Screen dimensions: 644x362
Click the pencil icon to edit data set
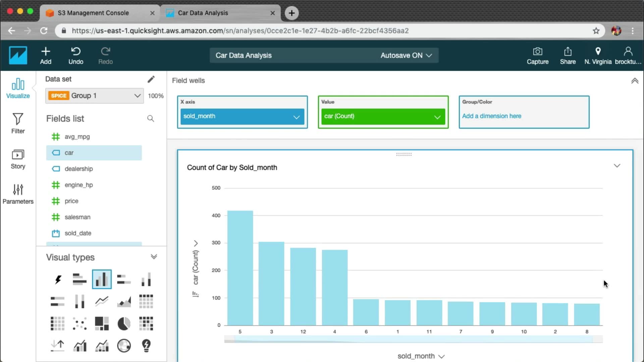151,79
